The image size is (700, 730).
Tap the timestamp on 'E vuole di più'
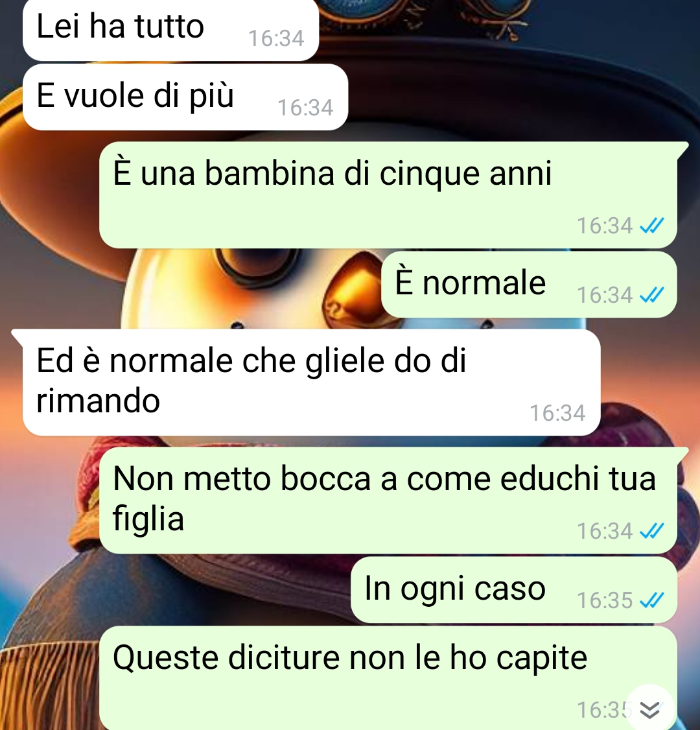[305, 108]
